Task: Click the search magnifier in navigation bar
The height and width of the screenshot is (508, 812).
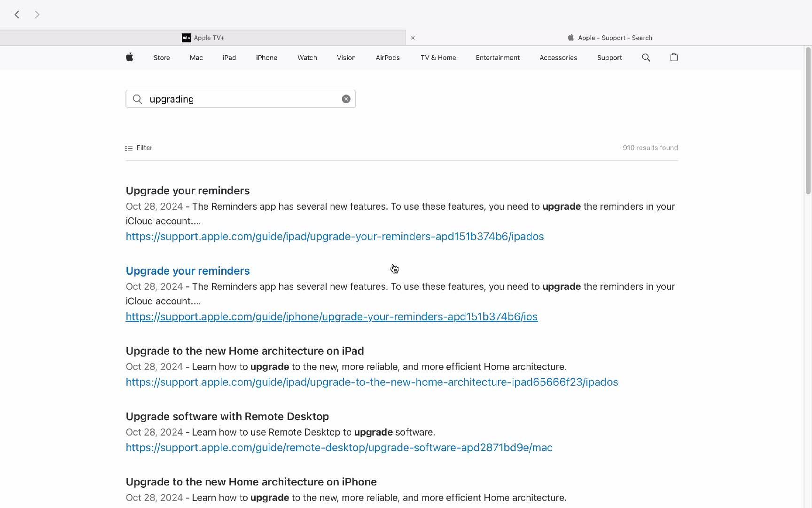Action: click(646, 57)
